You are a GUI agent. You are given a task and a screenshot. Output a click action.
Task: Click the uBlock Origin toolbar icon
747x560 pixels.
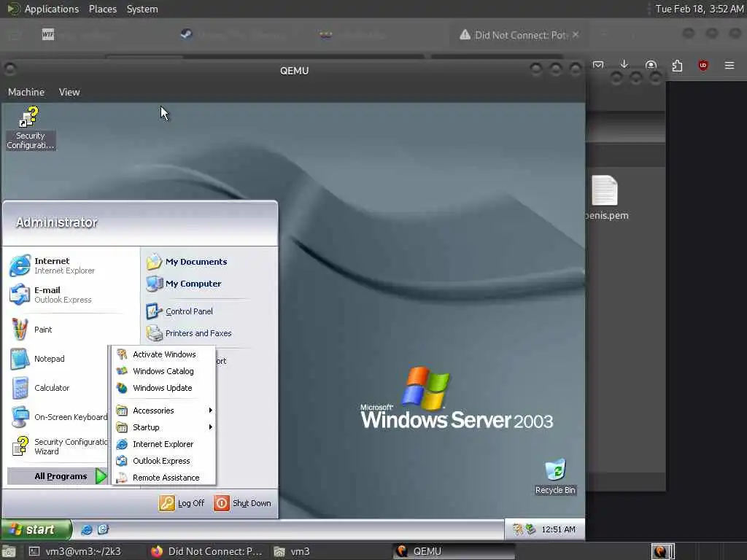point(703,65)
